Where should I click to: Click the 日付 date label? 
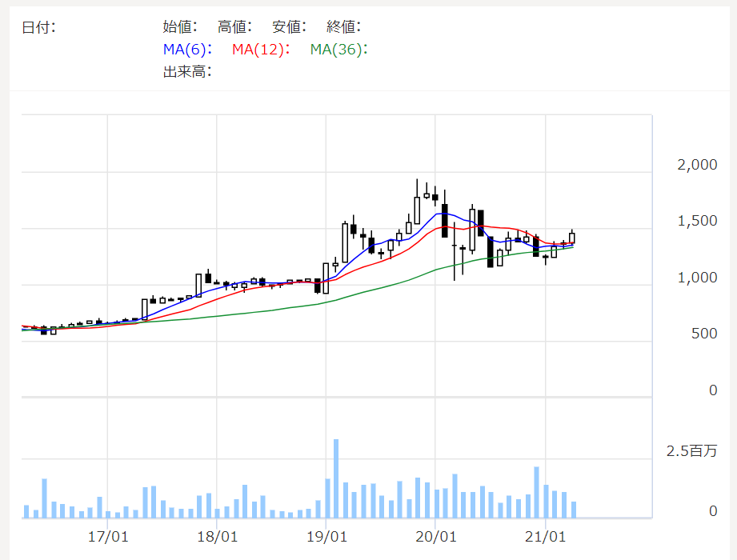pos(38,27)
